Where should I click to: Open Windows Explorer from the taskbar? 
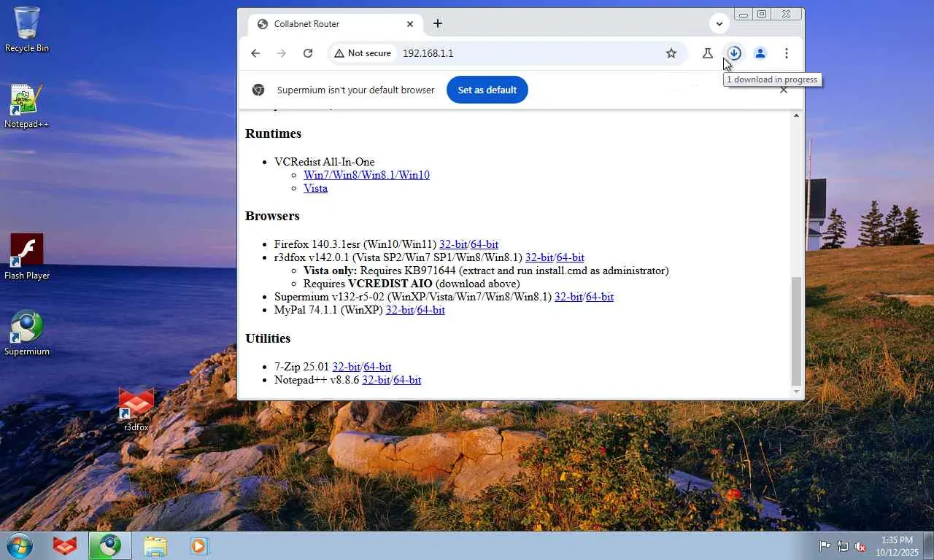(155, 545)
